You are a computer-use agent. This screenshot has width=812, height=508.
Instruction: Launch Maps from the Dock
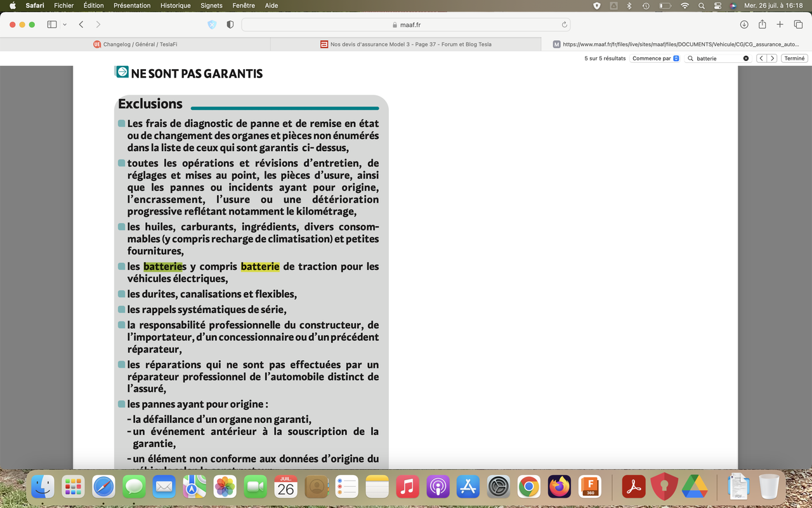pos(195,487)
